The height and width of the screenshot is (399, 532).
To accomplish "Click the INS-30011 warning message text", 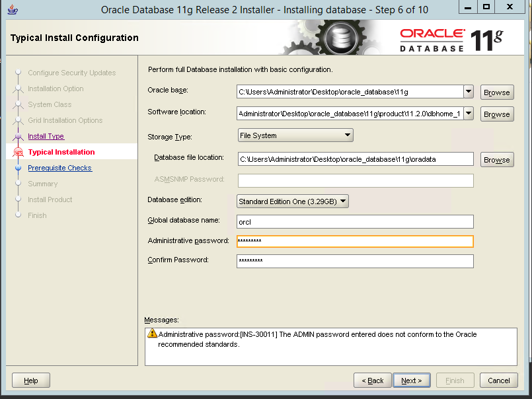I will (317, 340).
